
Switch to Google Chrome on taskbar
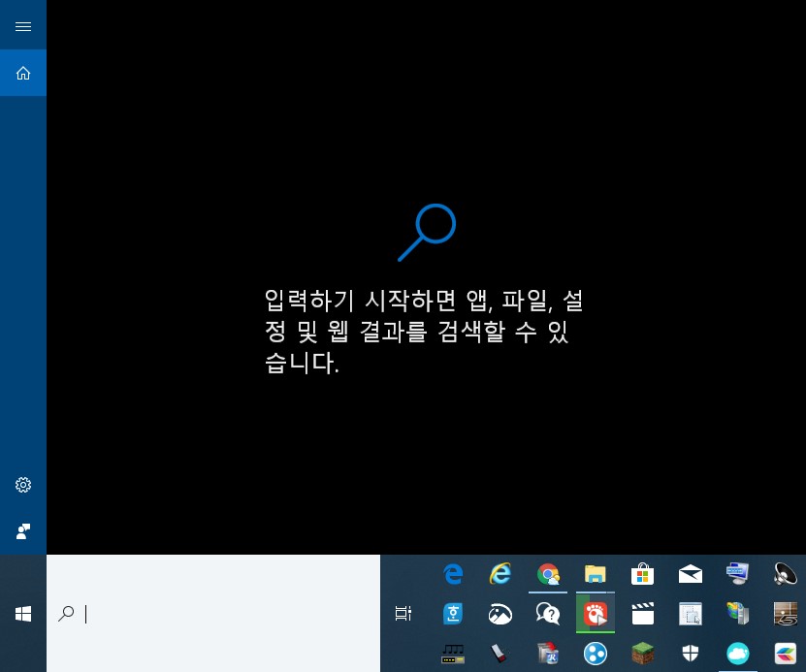[548, 574]
